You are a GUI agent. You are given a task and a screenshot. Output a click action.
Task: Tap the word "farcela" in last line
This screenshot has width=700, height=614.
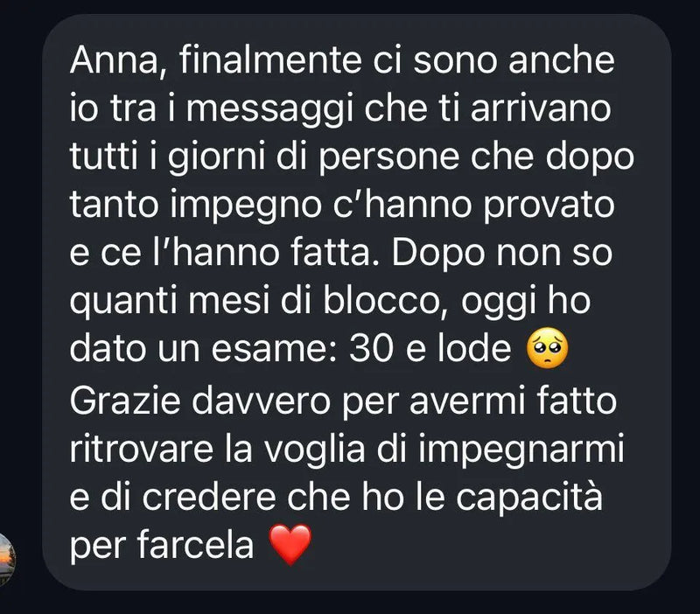pos(195,545)
